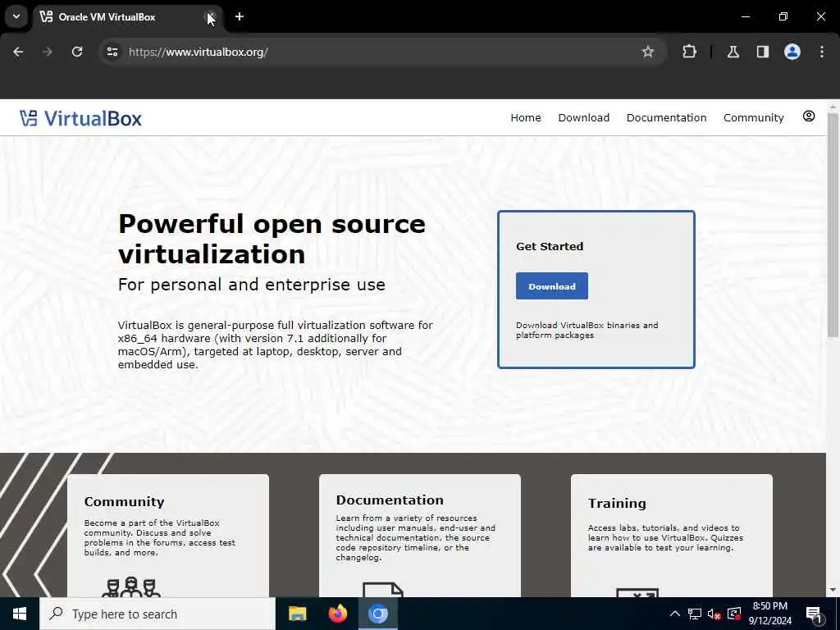Image resolution: width=840 pixels, height=630 pixels.
Task: Launch File Explorer from the taskbar
Action: (297, 614)
